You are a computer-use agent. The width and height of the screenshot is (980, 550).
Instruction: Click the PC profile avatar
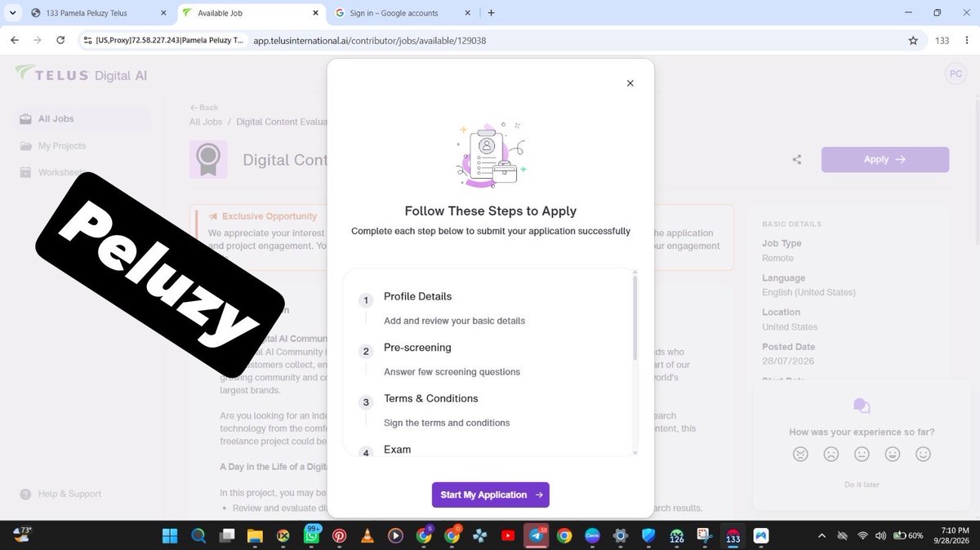click(x=955, y=73)
